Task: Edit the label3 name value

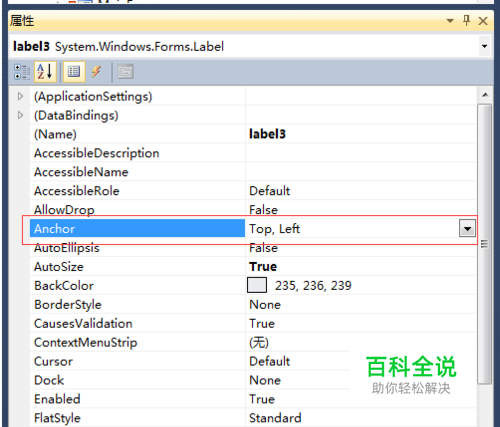Action: point(267,134)
